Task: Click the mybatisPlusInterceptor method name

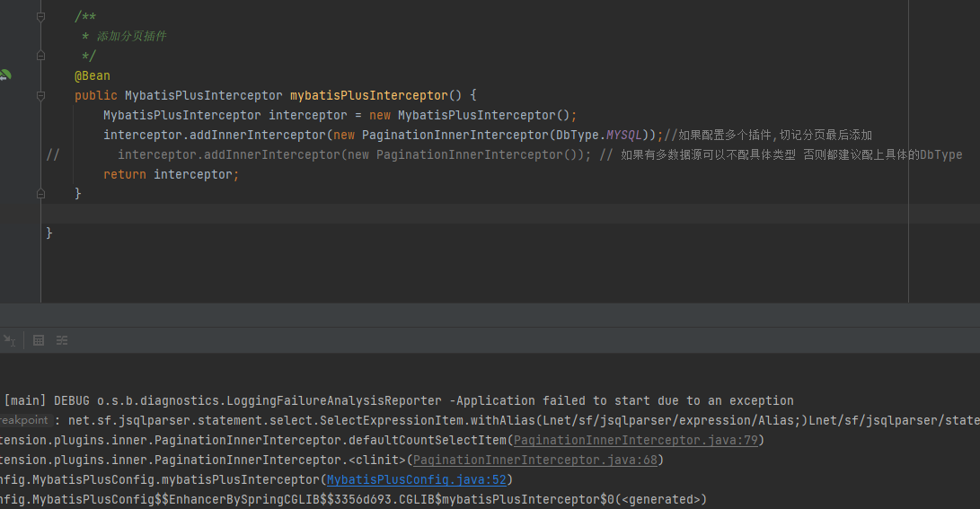Action: tap(369, 95)
